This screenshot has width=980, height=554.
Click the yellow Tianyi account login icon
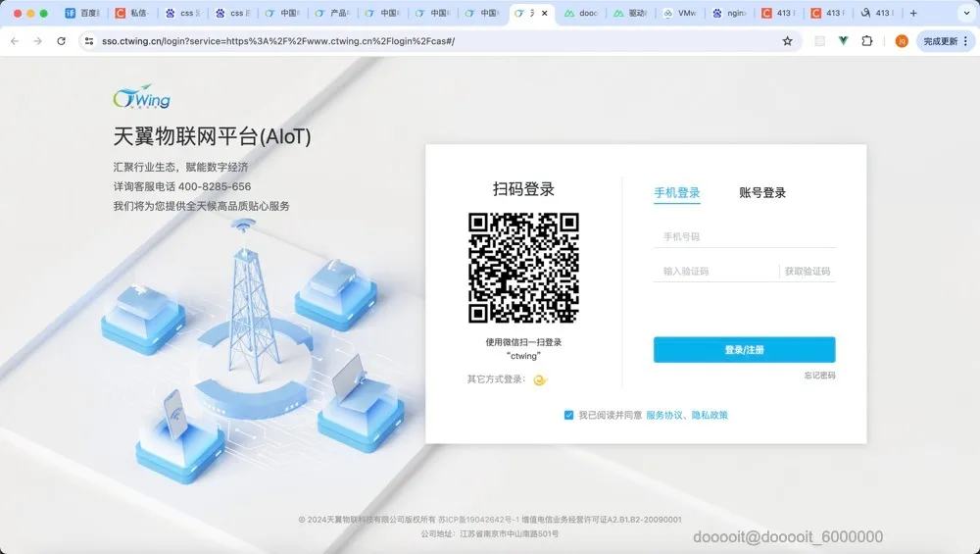pyautogui.click(x=541, y=379)
